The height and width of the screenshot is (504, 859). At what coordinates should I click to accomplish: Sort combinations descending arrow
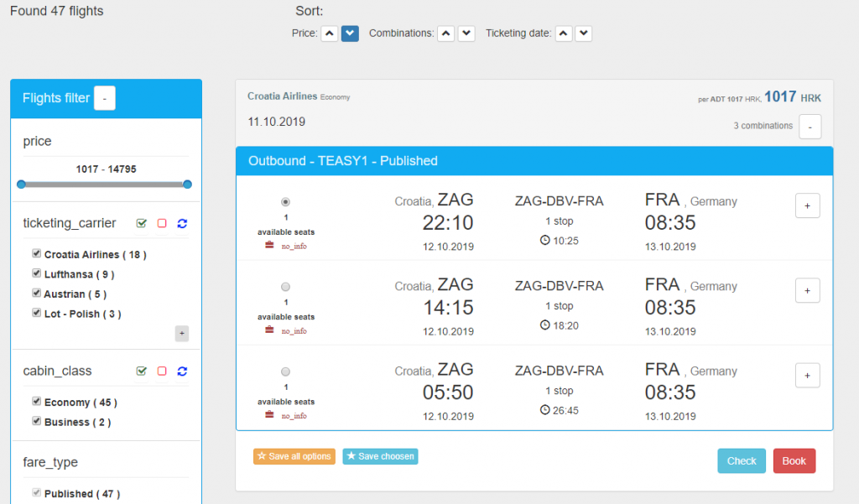coord(466,34)
